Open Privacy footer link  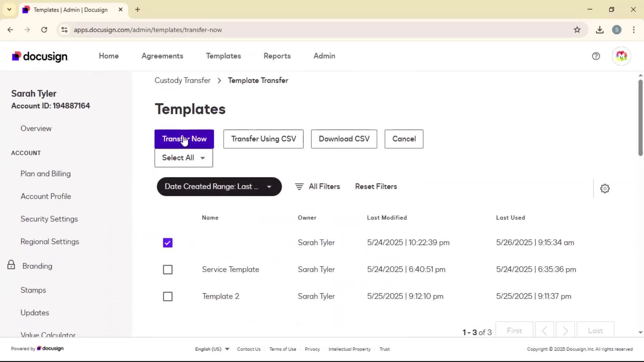pyautogui.click(x=312, y=349)
